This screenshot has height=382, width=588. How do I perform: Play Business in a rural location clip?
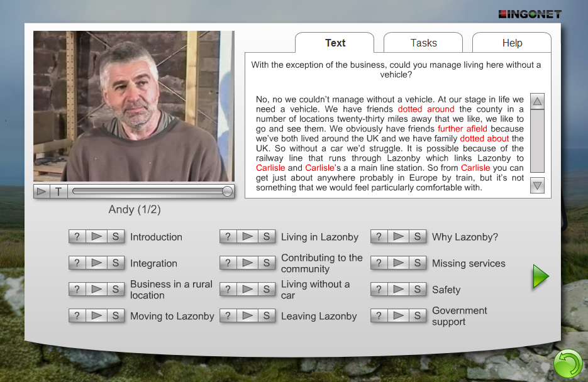(x=97, y=289)
